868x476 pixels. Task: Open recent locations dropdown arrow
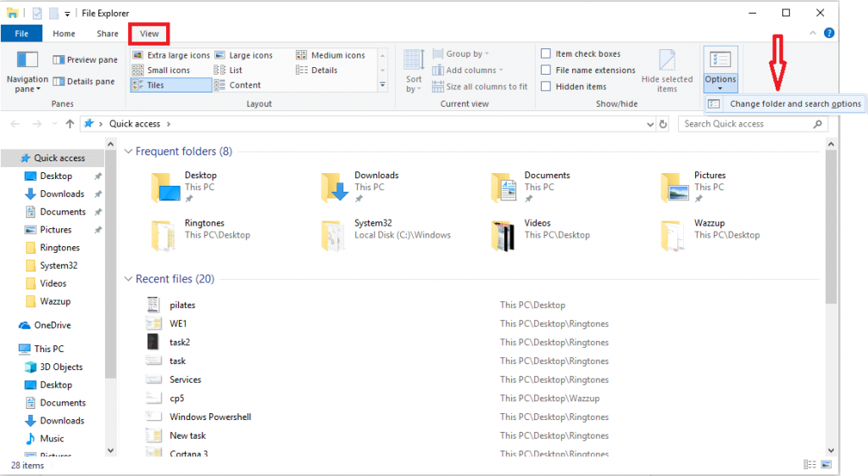[x=54, y=124]
